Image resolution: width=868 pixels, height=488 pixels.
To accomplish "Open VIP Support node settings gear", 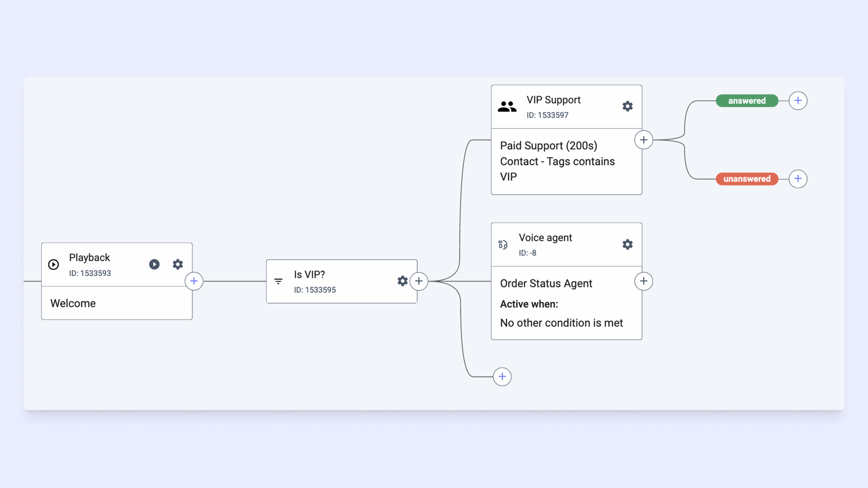I will pyautogui.click(x=627, y=106).
